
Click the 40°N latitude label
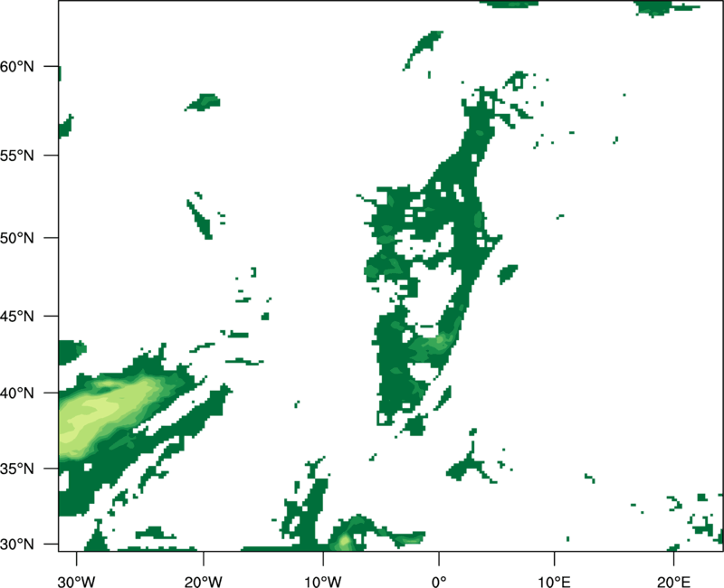[17, 394]
